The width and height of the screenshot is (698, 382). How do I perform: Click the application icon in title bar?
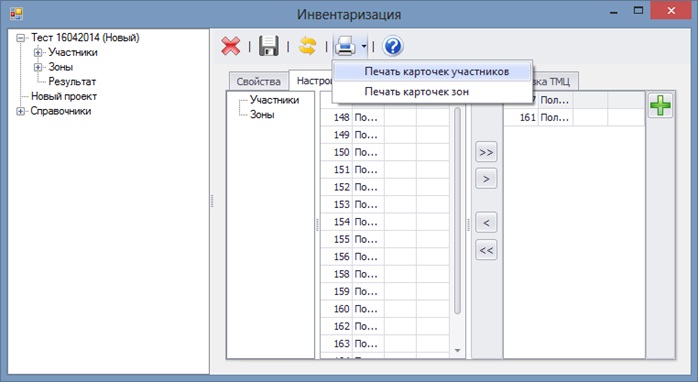(x=16, y=14)
